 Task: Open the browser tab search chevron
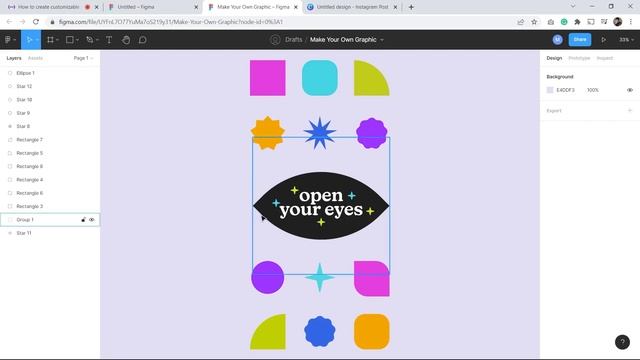(x=573, y=7)
